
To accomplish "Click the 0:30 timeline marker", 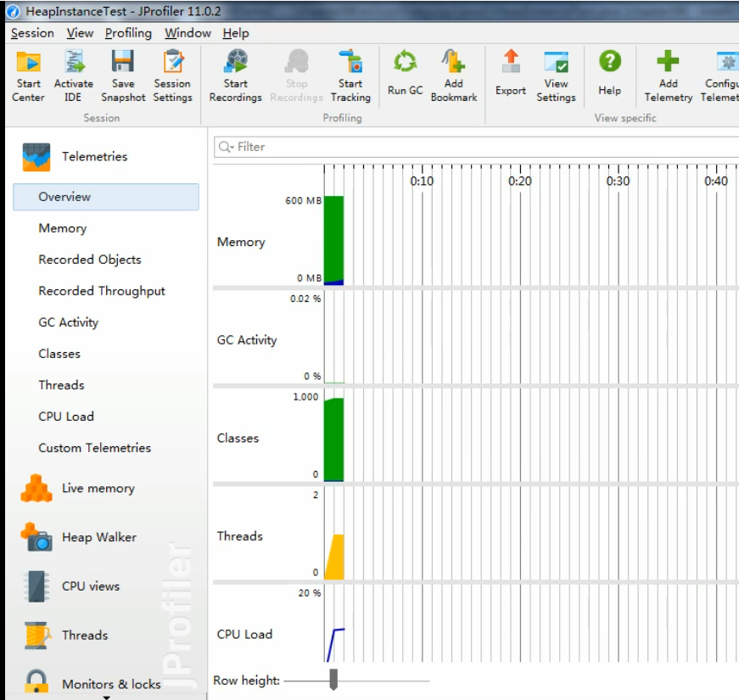I will [618, 181].
